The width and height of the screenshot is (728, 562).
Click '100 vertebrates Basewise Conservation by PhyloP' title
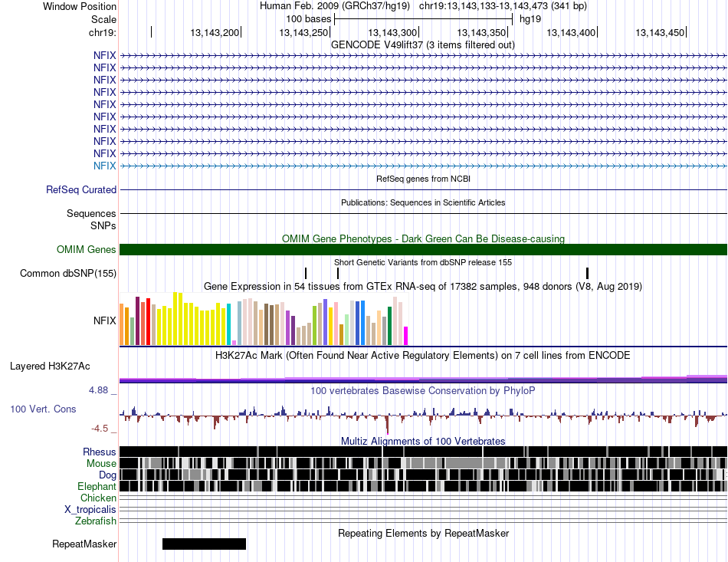[x=423, y=390]
